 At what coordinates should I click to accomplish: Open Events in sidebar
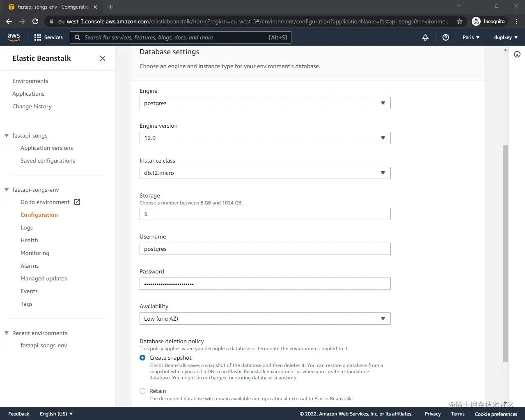[x=29, y=291]
